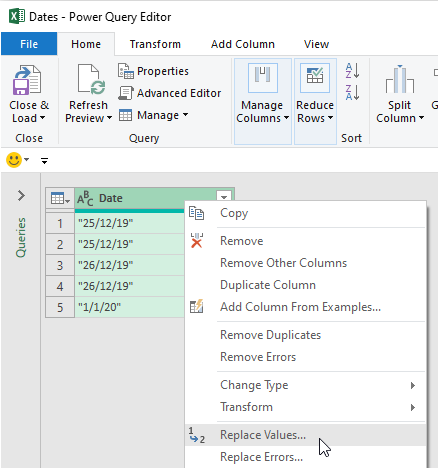Click the Remove column red X icon
Screen dimensions: 438x468
tap(196, 240)
